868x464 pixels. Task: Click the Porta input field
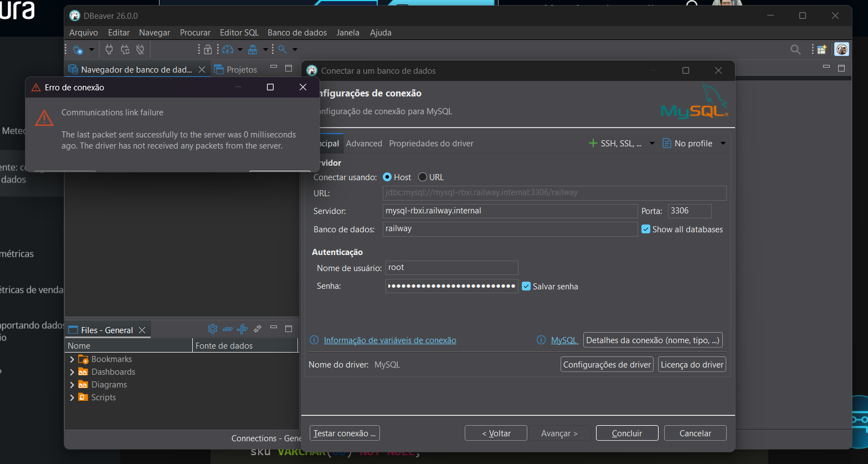click(x=690, y=211)
